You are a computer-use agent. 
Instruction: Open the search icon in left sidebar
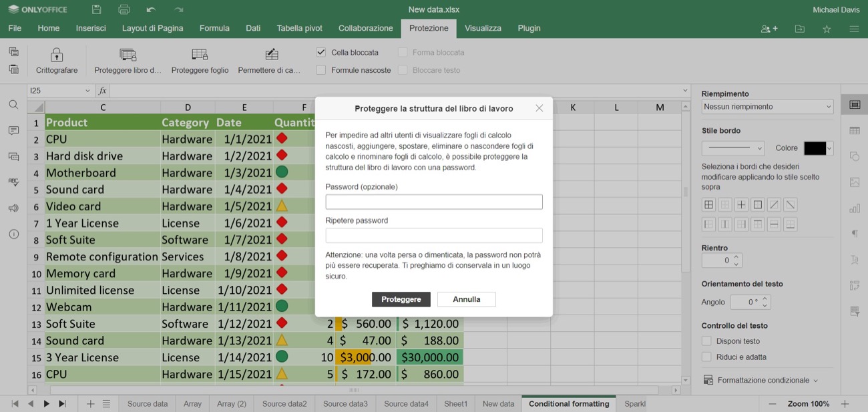click(13, 105)
